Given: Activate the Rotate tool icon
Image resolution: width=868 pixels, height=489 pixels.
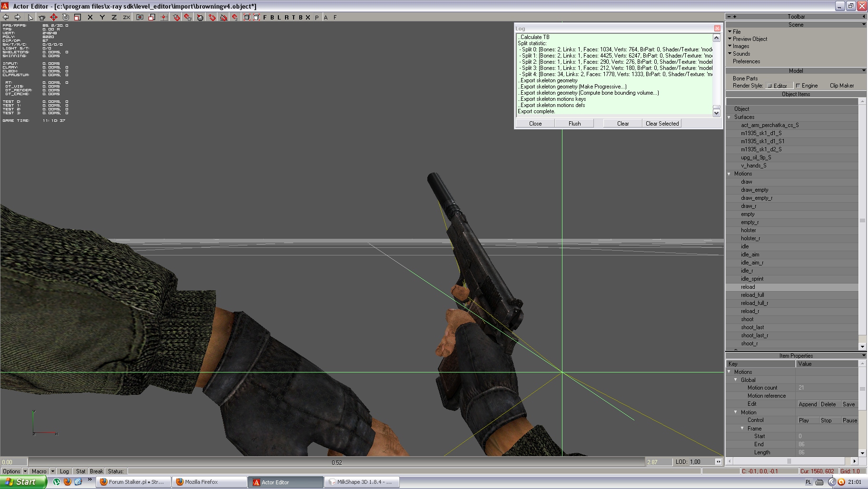Looking at the screenshot, I should 66,17.
